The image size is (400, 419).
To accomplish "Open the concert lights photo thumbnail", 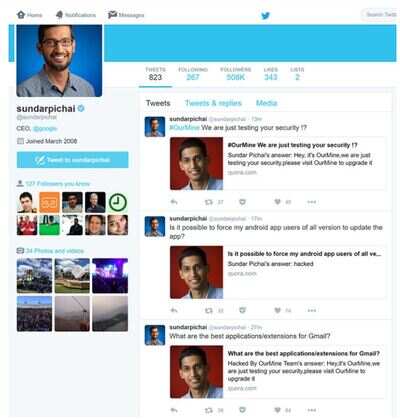I will coord(110,276).
